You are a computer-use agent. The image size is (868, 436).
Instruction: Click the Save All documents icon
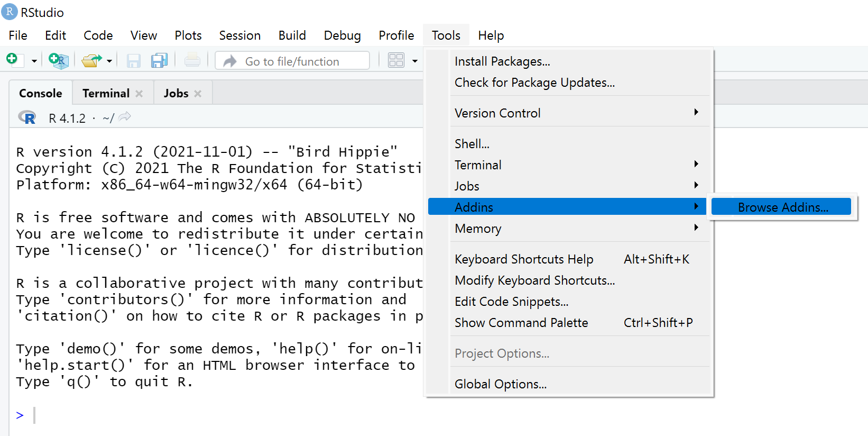point(159,60)
